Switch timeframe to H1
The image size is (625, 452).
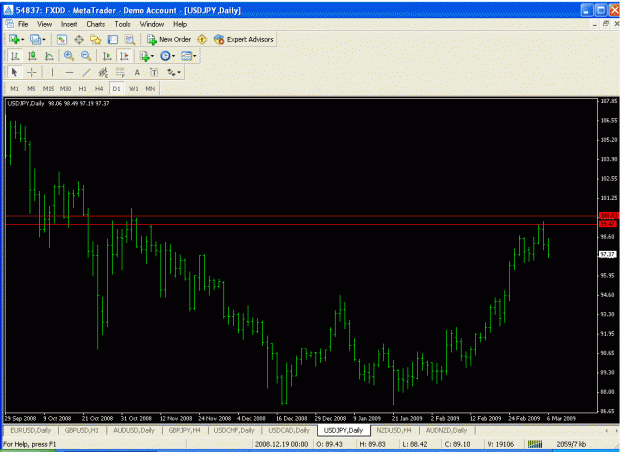tap(83, 88)
